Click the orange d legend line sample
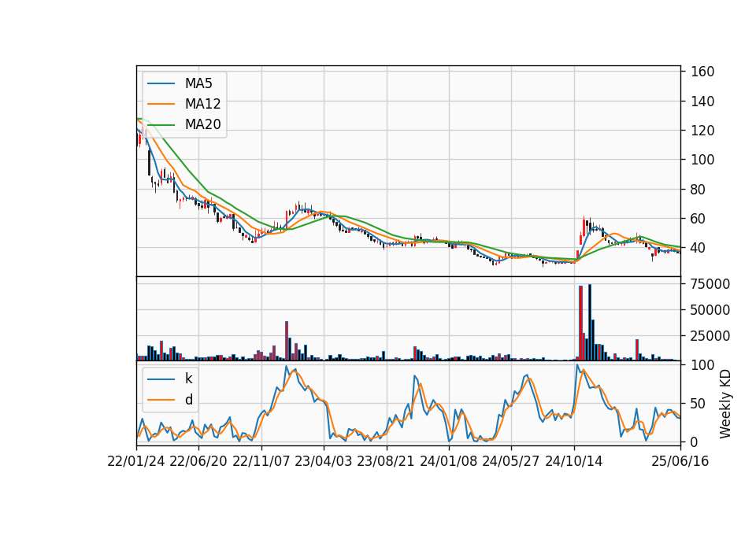Screen dimensions: 756x543 (x=161, y=400)
